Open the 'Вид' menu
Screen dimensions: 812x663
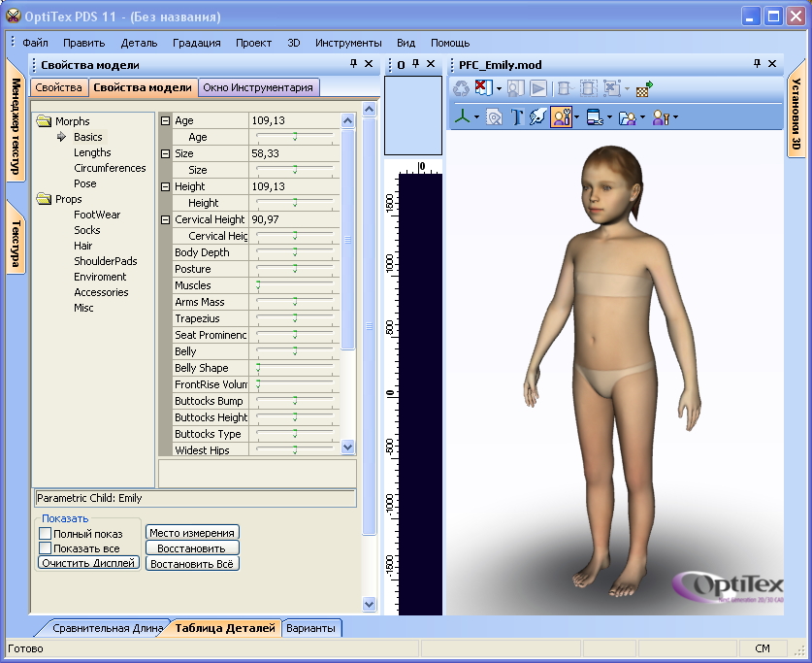coord(406,43)
